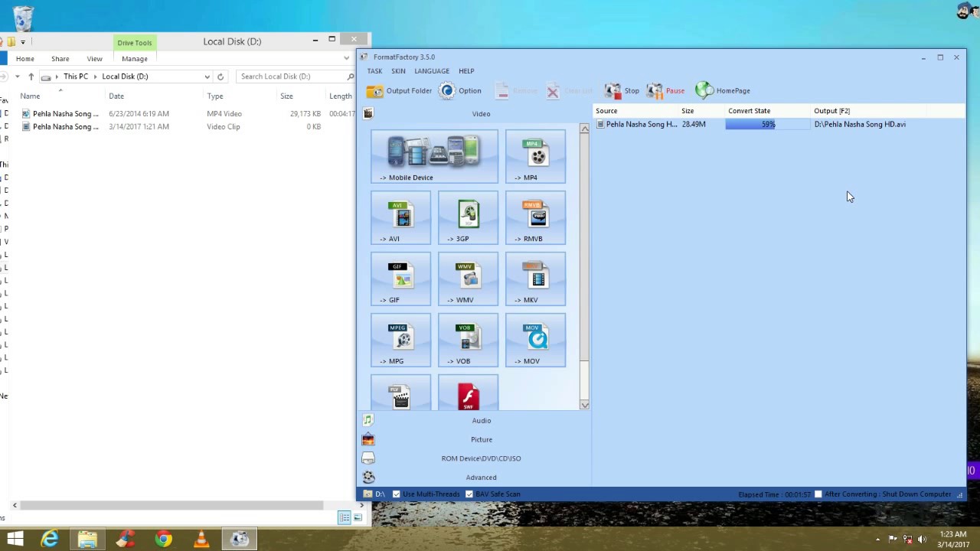Select the SWF Flash format icon
The height and width of the screenshot is (551, 980).
pyautogui.click(x=468, y=393)
